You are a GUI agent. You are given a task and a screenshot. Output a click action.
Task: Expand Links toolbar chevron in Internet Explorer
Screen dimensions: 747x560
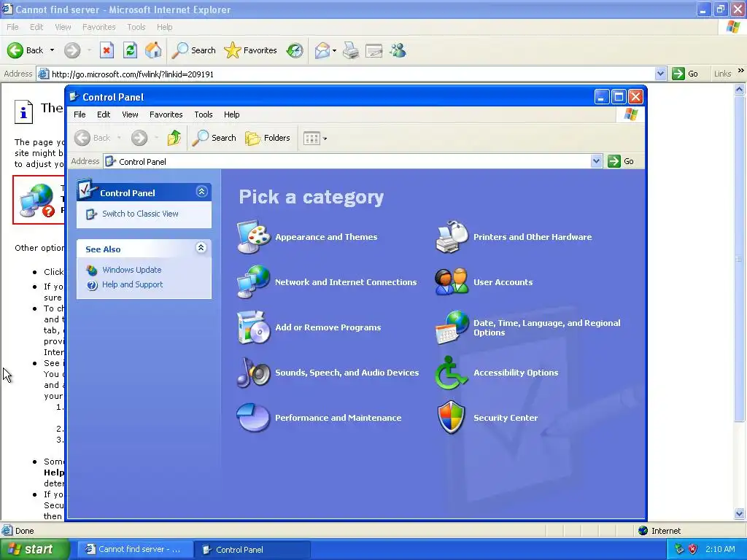point(741,71)
